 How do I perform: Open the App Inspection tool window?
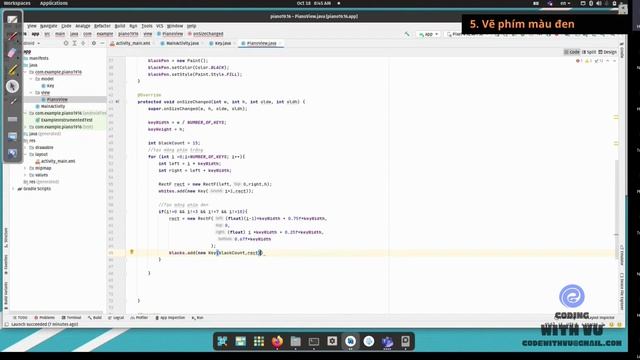click(x=170, y=318)
